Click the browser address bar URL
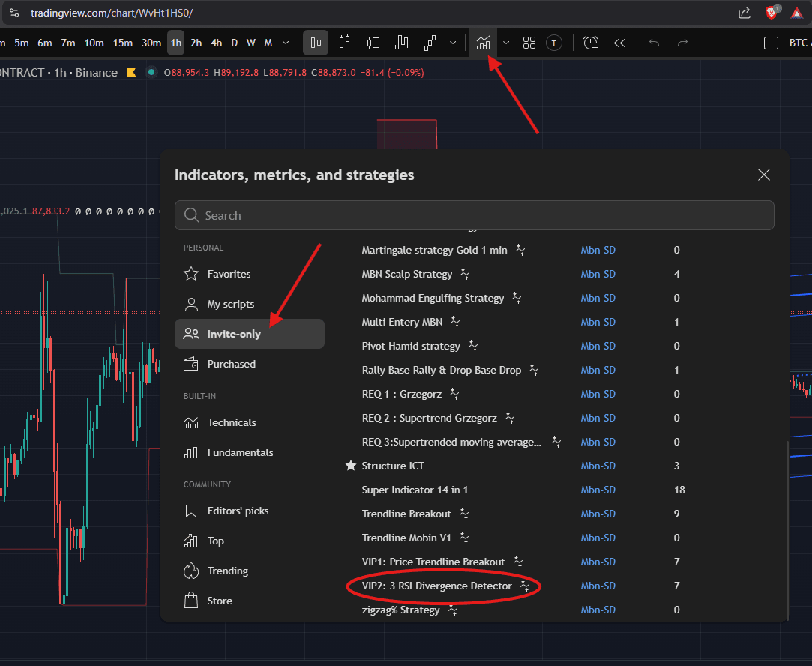The height and width of the screenshot is (666, 812). click(111, 13)
